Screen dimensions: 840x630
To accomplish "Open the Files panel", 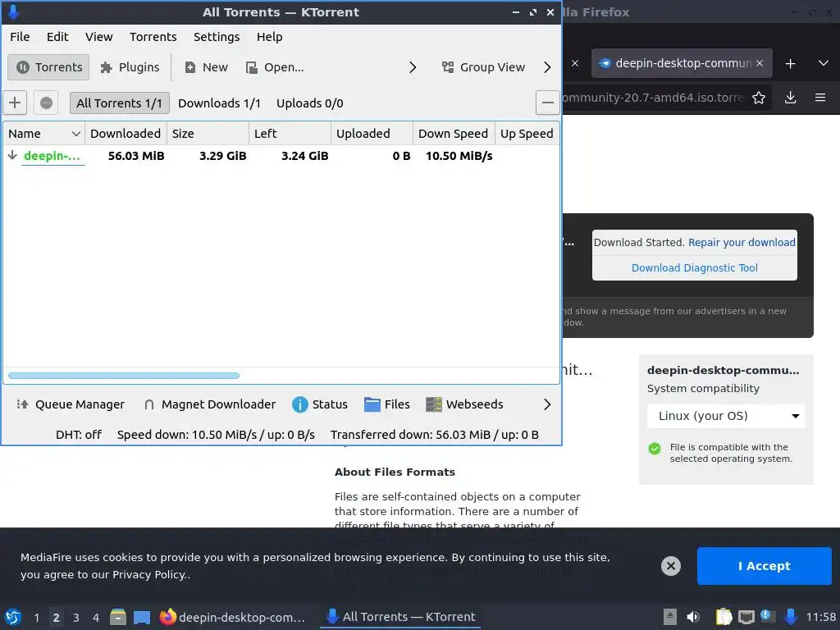I will pyautogui.click(x=387, y=404).
